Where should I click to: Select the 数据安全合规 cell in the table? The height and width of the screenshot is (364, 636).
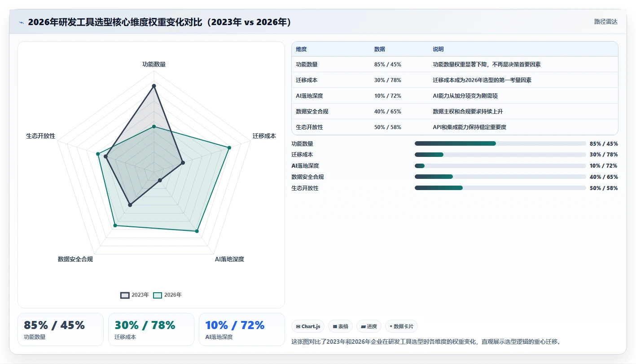(x=313, y=112)
